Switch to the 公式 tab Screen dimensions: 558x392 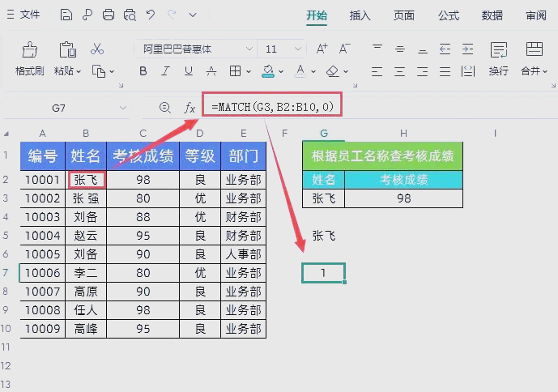point(449,15)
